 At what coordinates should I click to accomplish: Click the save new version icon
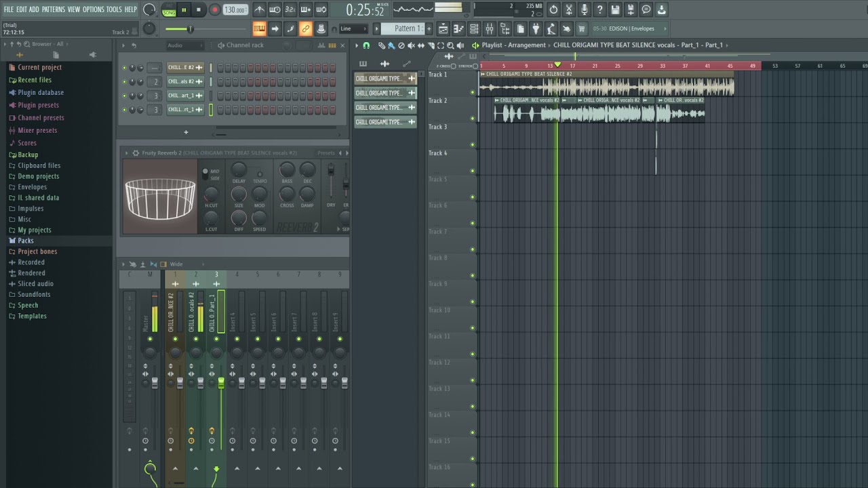point(631,9)
